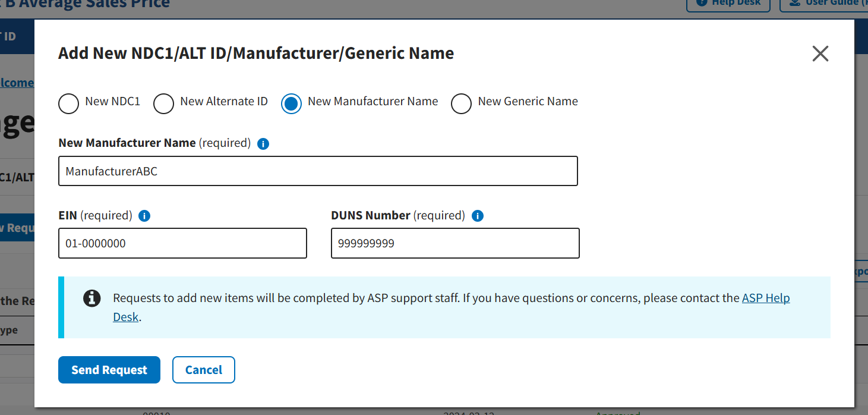Viewport: 868px width, 415px height.
Task: Cancel the add new item request
Action: click(203, 370)
